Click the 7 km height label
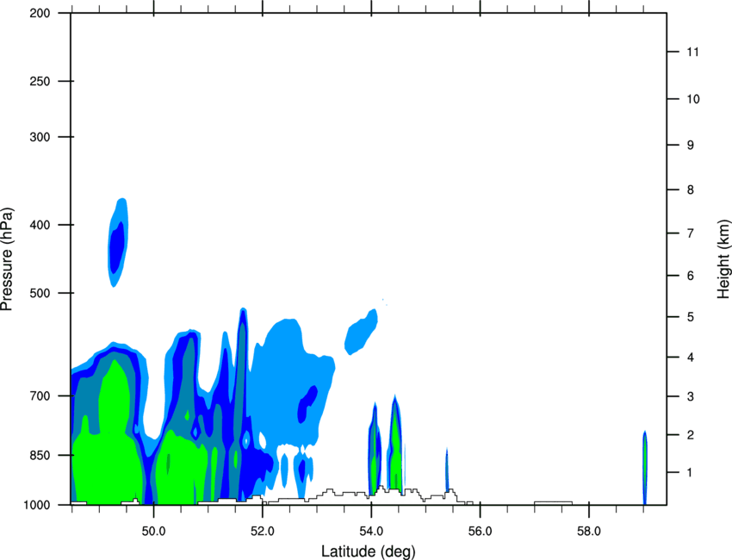Screen dimensions: 732x560 (x=691, y=233)
